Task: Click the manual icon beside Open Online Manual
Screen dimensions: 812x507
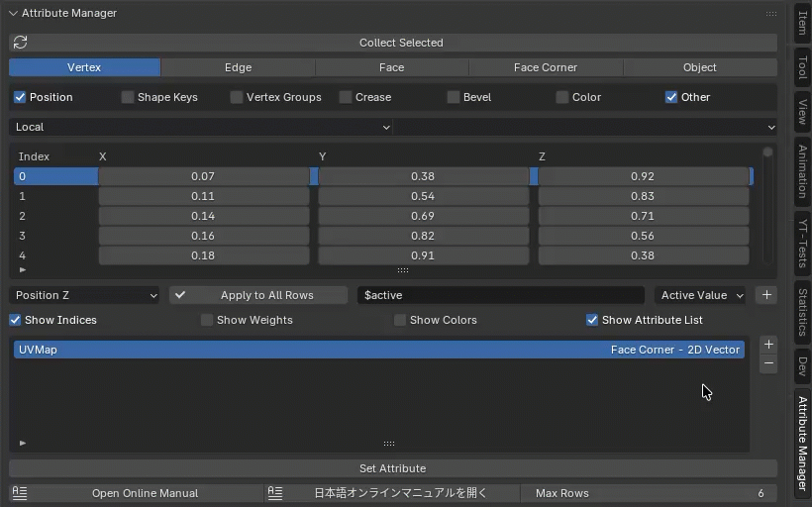Action: point(21,493)
